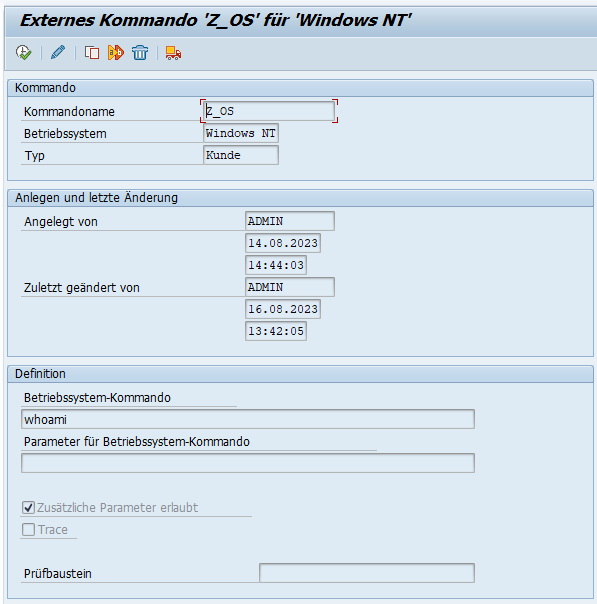
Task: Click the Betriebssystem field 'Windows NT'
Action: pos(241,133)
